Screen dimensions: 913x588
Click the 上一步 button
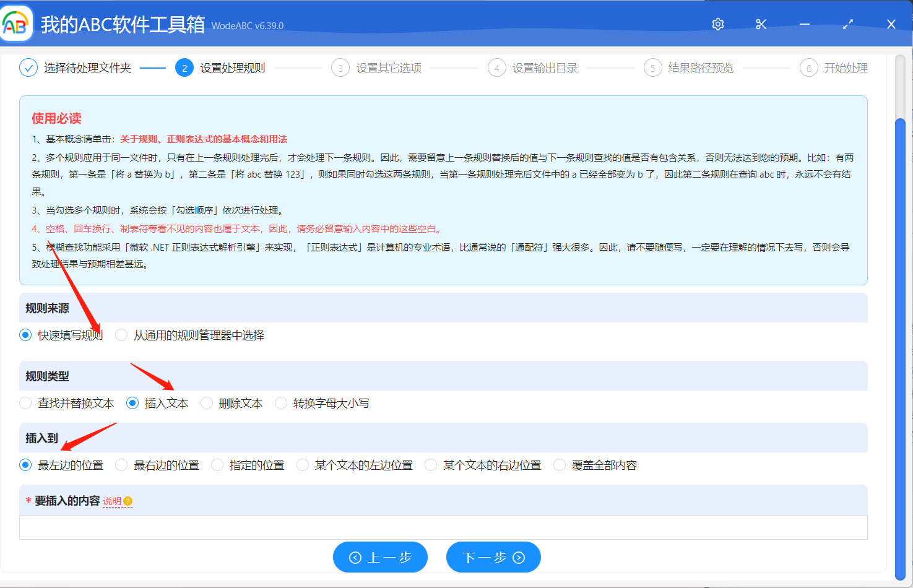click(x=379, y=556)
